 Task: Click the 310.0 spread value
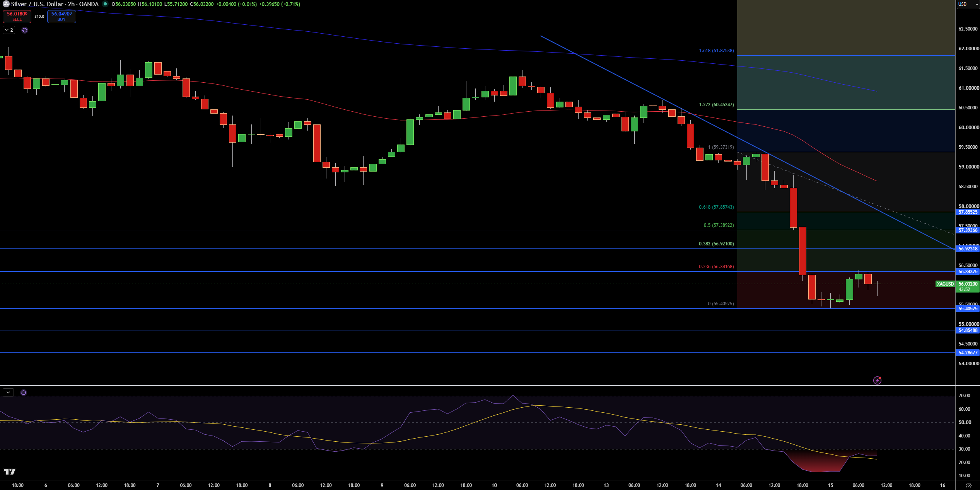pyautogui.click(x=39, y=17)
